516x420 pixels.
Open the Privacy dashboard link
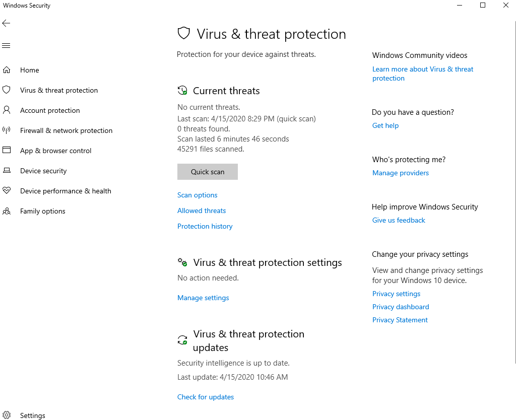(401, 307)
